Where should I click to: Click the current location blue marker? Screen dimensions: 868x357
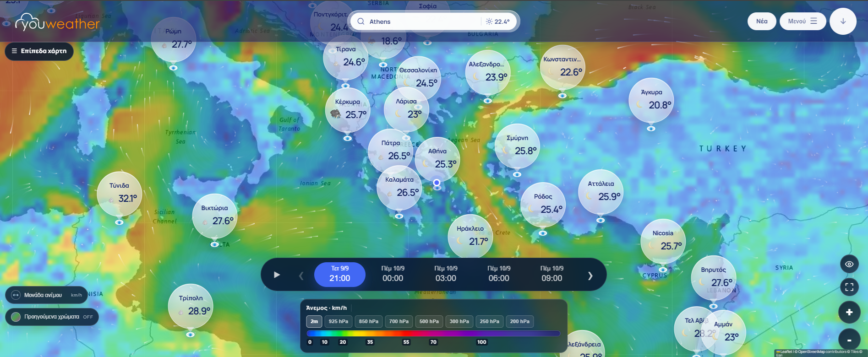pos(437,183)
